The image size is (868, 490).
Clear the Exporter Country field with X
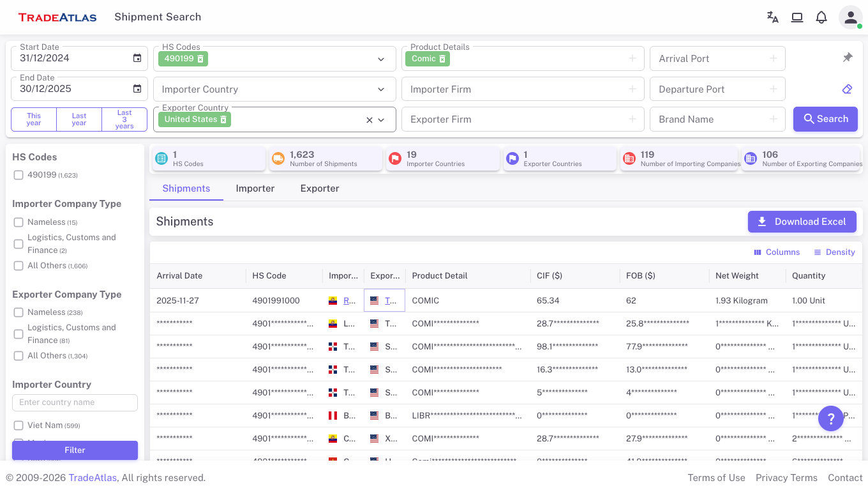pyautogui.click(x=369, y=119)
